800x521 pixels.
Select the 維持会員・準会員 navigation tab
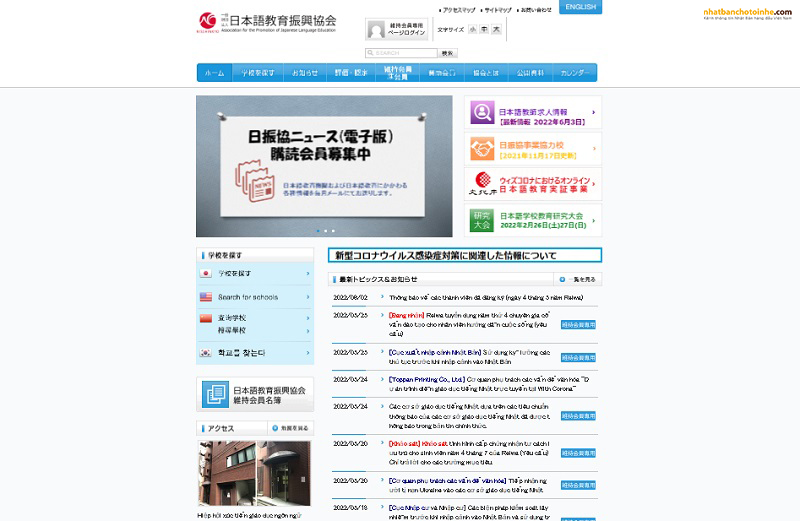(x=398, y=72)
